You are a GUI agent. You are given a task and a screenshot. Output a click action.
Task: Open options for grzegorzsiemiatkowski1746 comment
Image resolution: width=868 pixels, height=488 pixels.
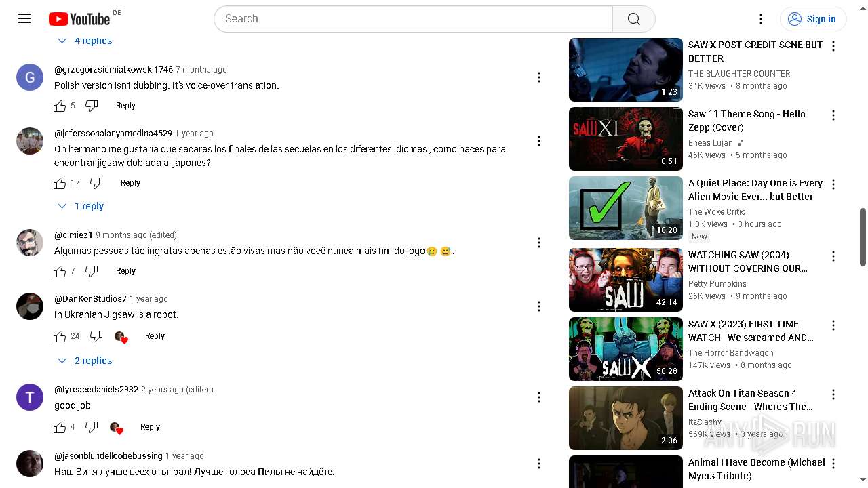point(539,77)
